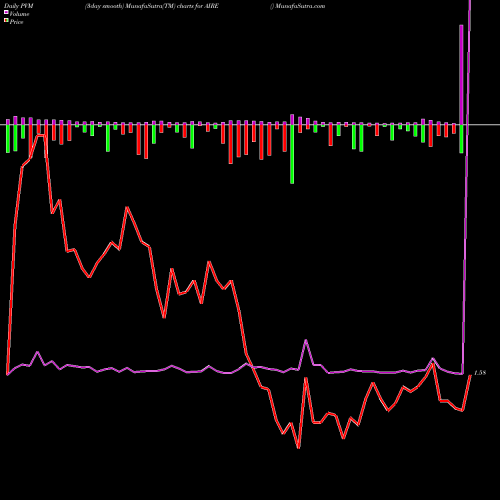Click the longest green downward bar
This screenshot has width=500, height=500.
292,154
